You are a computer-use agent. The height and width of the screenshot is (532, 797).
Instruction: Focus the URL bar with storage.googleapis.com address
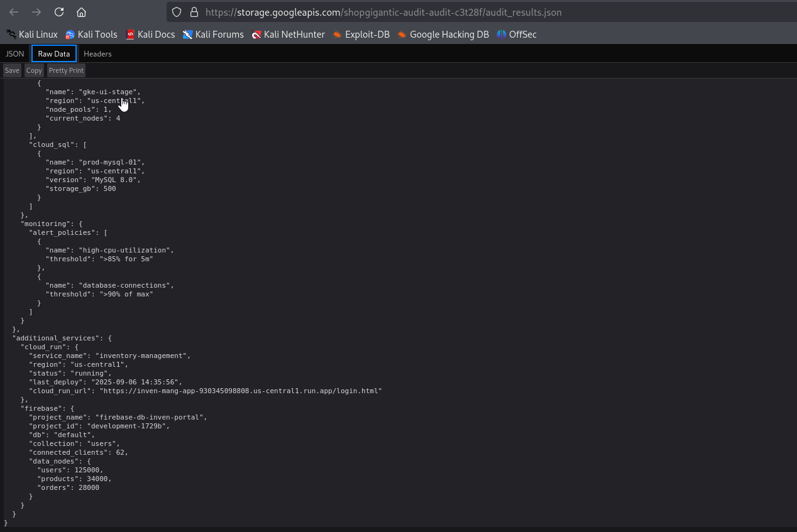[x=383, y=12]
